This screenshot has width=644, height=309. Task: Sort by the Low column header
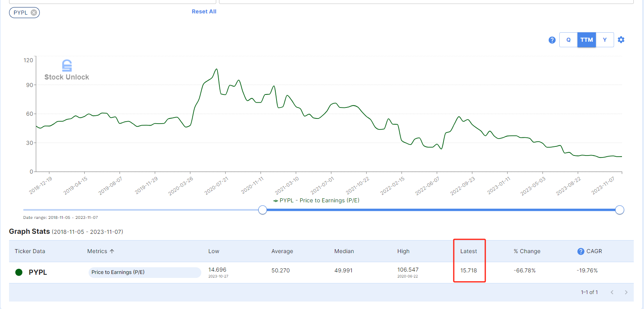click(x=214, y=251)
